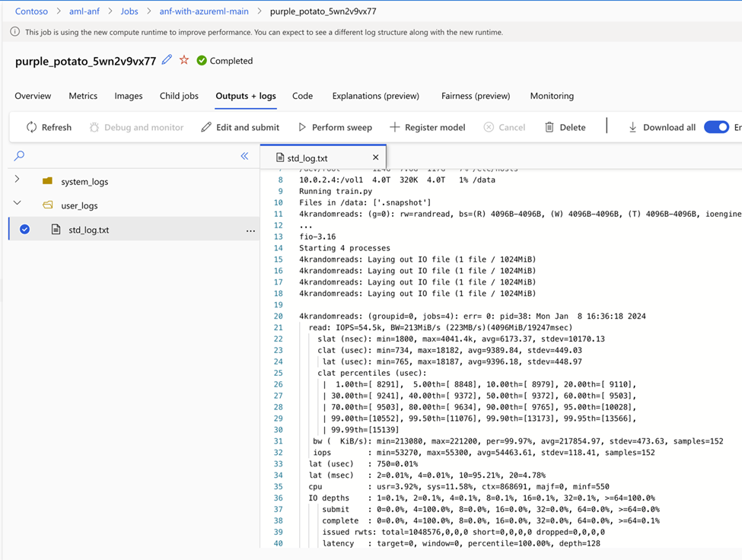Click the system_logs folder icon
This screenshot has height=560, width=742.
click(x=47, y=180)
